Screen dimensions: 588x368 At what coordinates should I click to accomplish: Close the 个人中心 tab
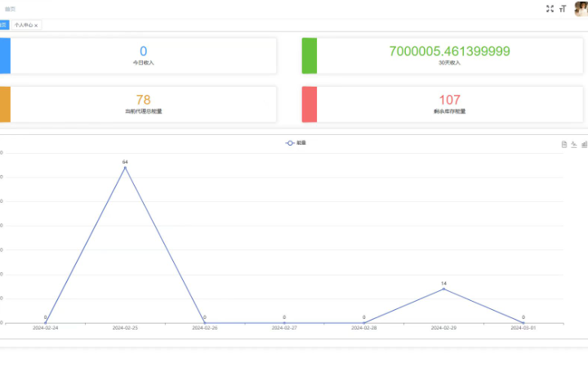[x=36, y=25]
